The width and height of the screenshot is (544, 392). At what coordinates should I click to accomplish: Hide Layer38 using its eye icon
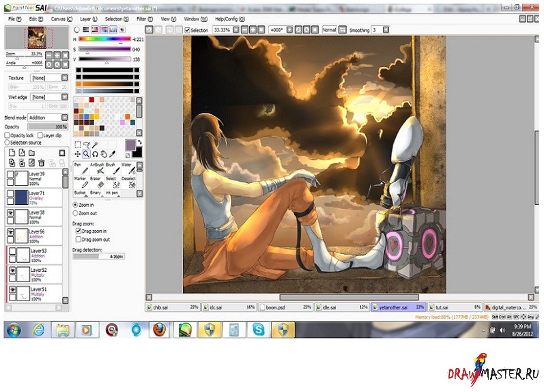coord(10,213)
